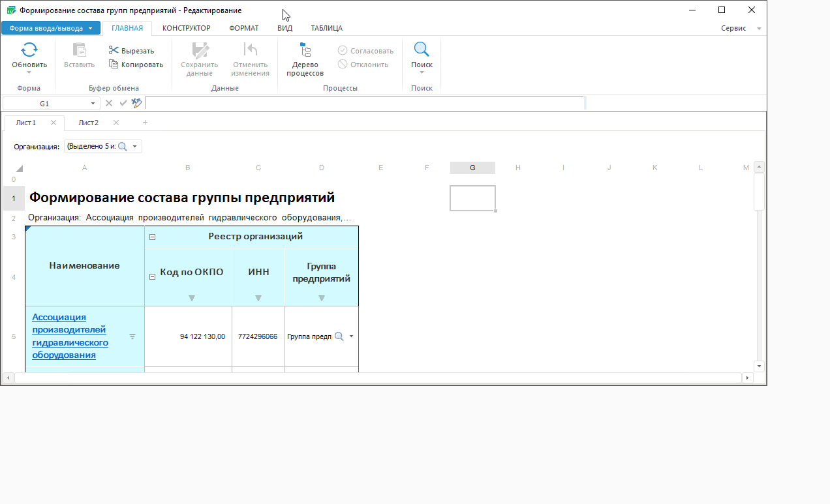
Task: Add a new sheet with plus button
Action: click(x=145, y=123)
